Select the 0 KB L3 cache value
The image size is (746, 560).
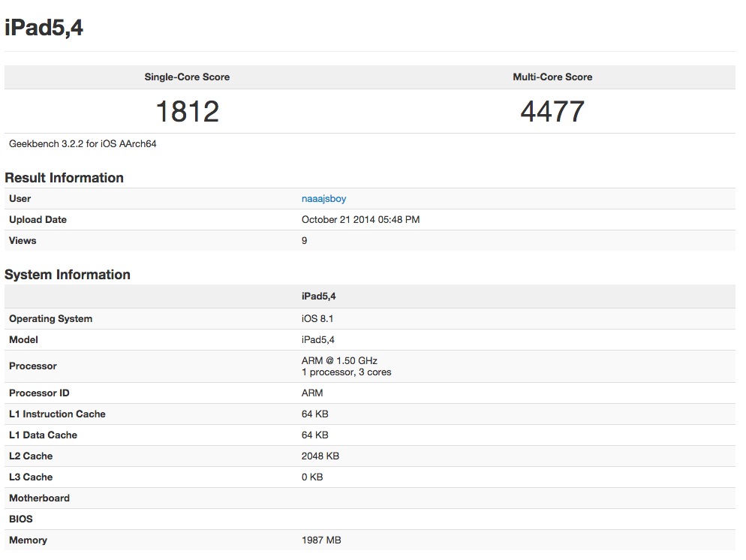312,477
